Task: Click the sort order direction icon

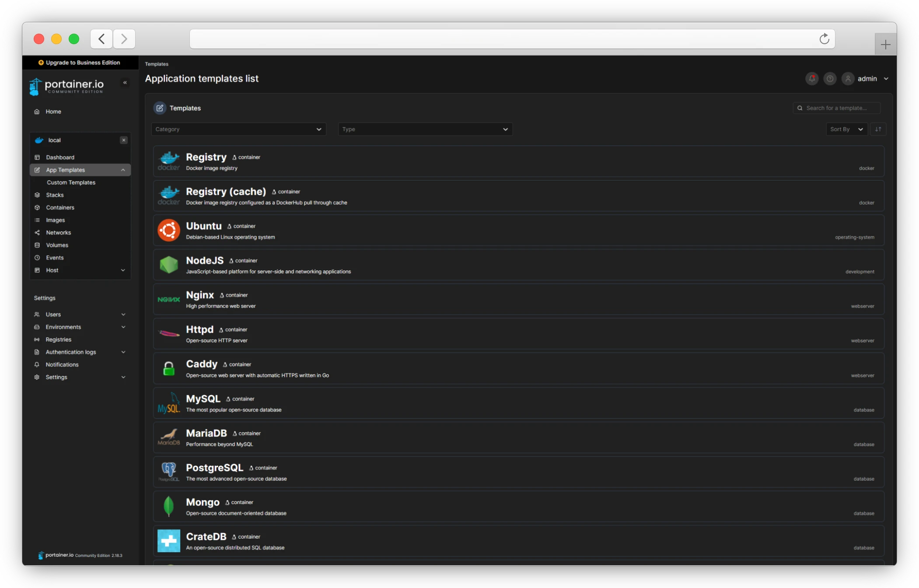Action: pyautogui.click(x=878, y=129)
